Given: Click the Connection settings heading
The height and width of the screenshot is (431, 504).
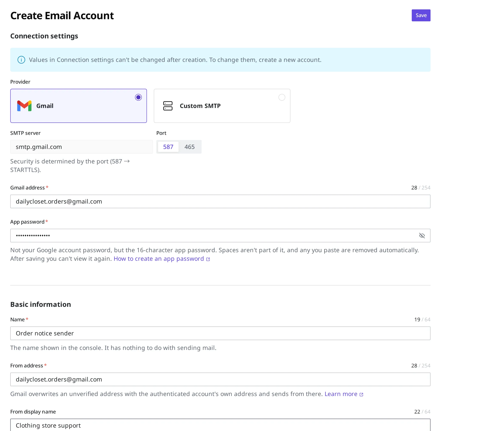Looking at the screenshot, I should click(x=44, y=36).
